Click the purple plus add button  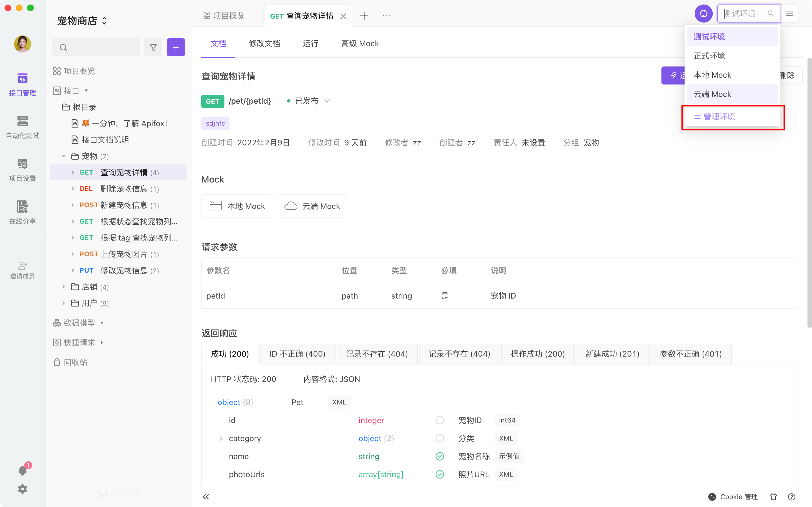pos(176,47)
